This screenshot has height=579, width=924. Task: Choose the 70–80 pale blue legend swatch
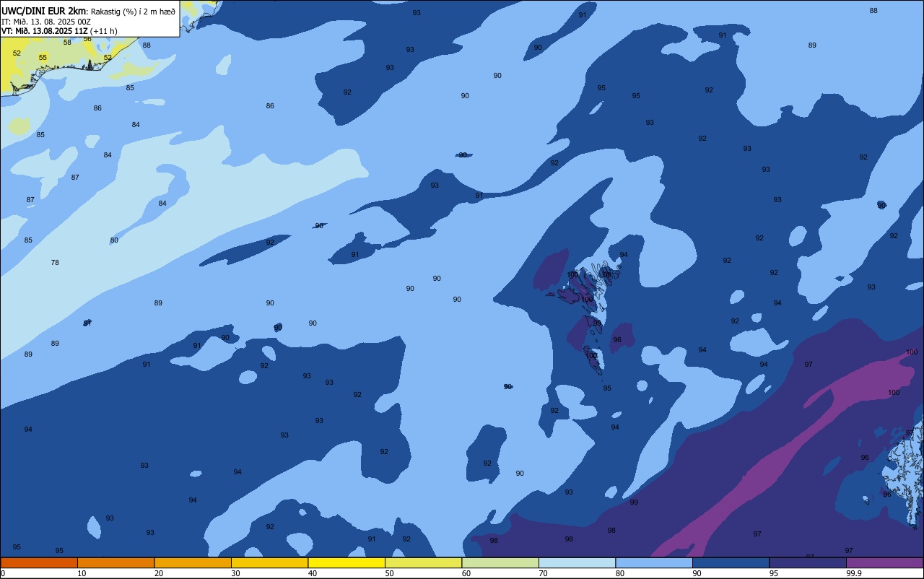pos(577,562)
